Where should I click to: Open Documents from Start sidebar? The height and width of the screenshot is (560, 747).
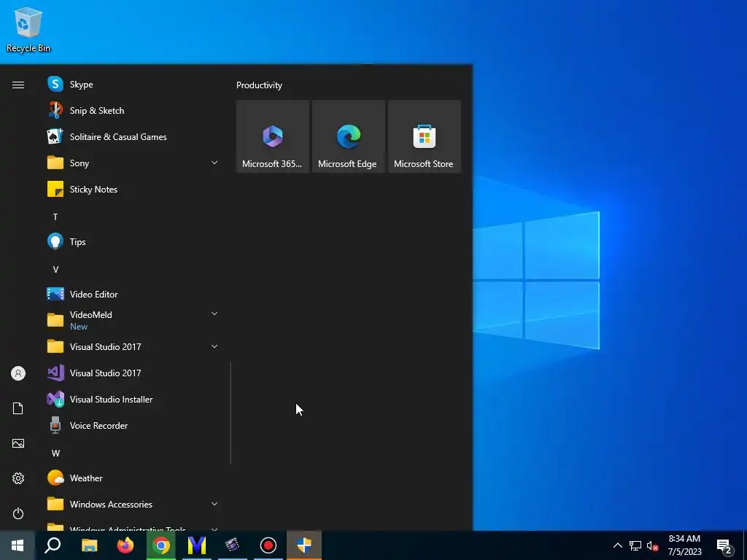tap(18, 408)
